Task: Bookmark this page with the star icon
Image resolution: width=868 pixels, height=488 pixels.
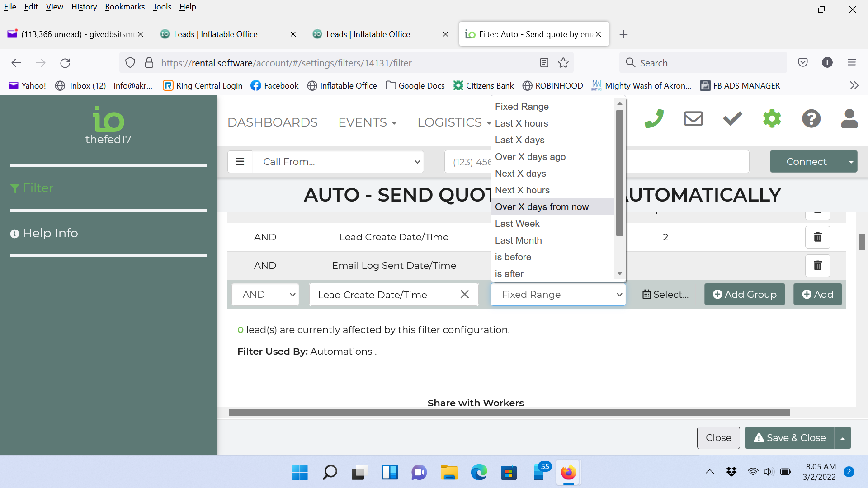Action: (563, 63)
